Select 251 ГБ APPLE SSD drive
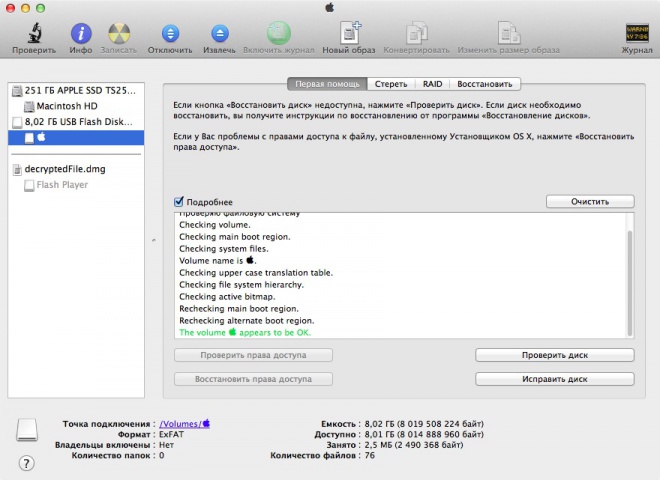This screenshot has width=660, height=480. pyautogui.click(x=76, y=91)
